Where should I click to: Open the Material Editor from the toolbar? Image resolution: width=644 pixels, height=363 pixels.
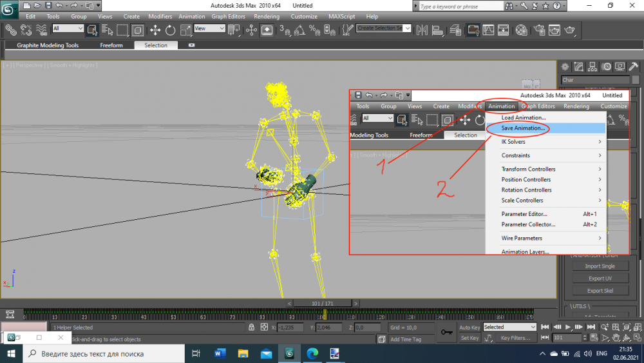(x=521, y=30)
